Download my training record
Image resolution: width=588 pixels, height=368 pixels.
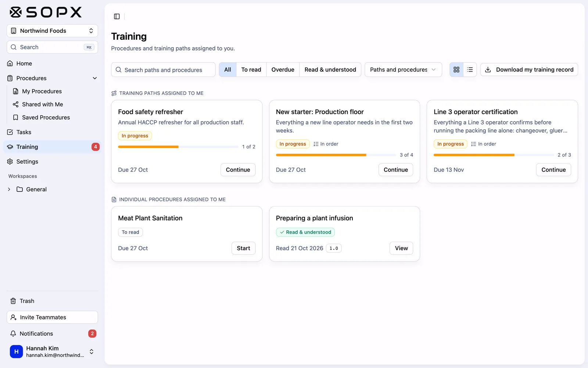click(x=529, y=70)
